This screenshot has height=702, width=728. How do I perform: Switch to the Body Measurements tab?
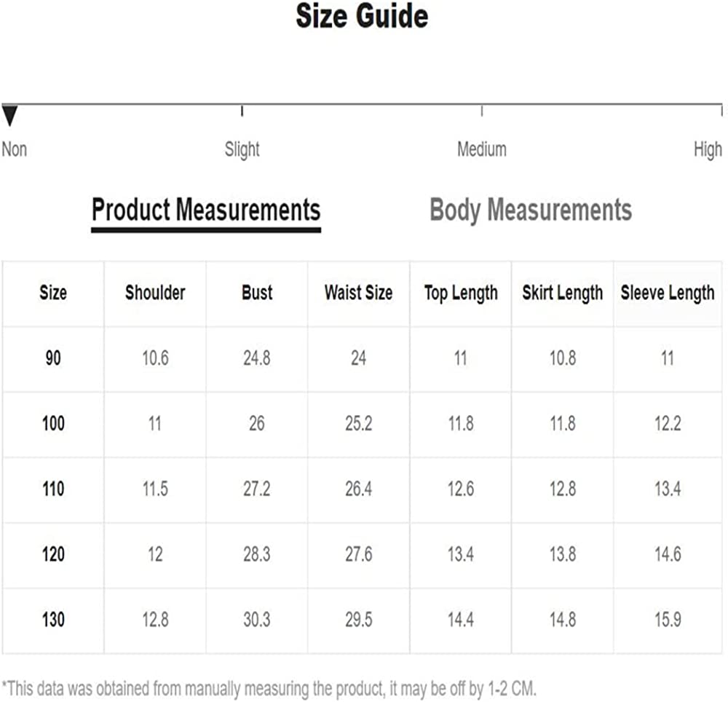[531, 210]
